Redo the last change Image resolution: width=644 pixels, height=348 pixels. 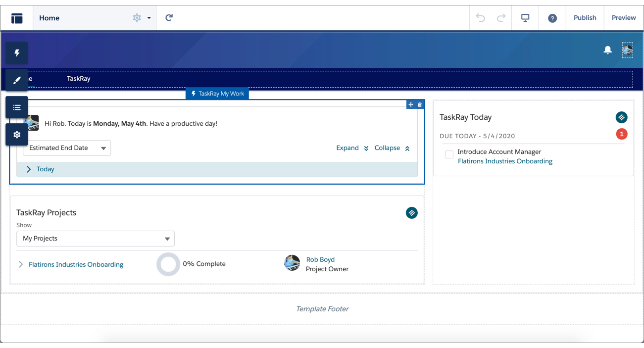[501, 18]
